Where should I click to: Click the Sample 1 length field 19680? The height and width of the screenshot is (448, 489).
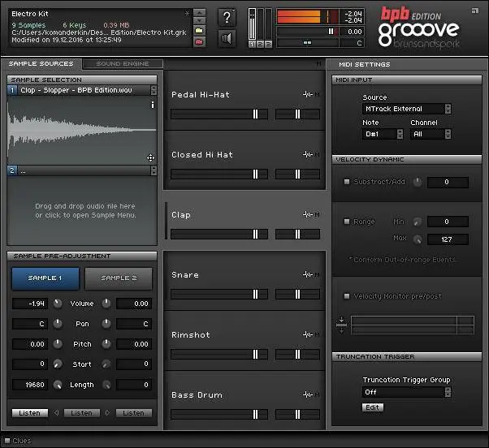pyautogui.click(x=30, y=385)
